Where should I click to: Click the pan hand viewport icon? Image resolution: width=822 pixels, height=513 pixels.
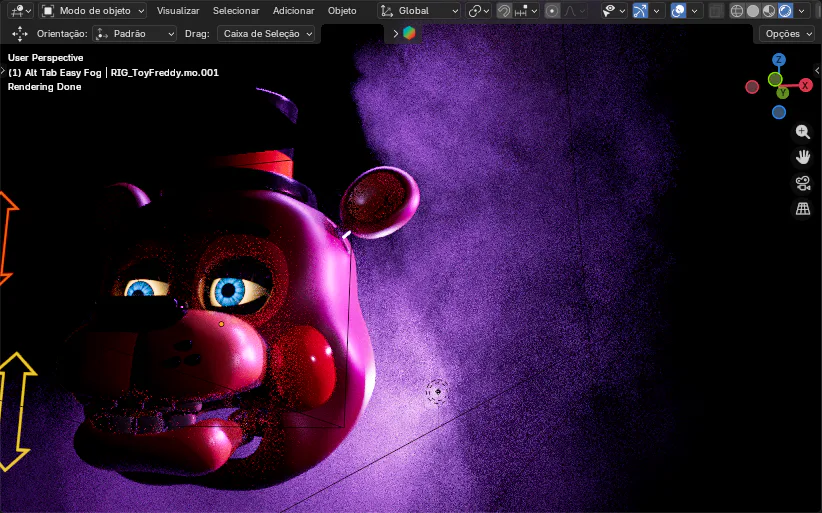(x=803, y=157)
